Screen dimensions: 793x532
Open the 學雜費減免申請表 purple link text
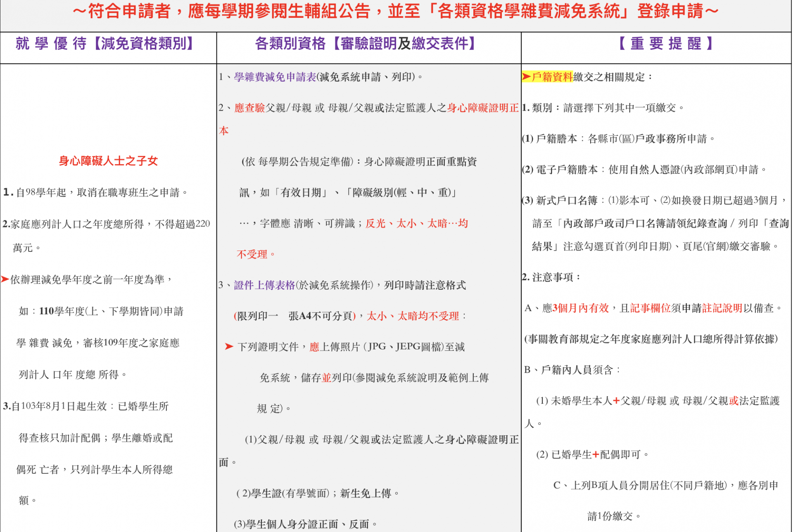point(275,77)
